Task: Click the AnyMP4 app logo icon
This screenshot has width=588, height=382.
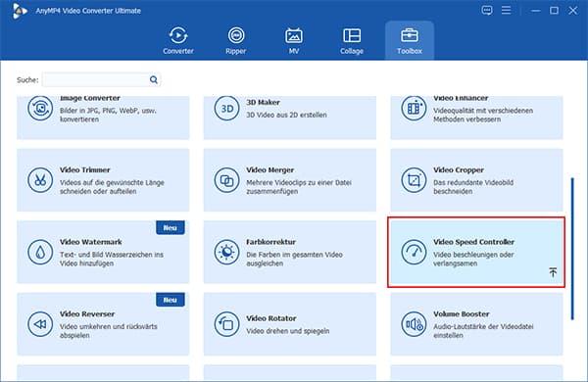Action: click(20, 11)
